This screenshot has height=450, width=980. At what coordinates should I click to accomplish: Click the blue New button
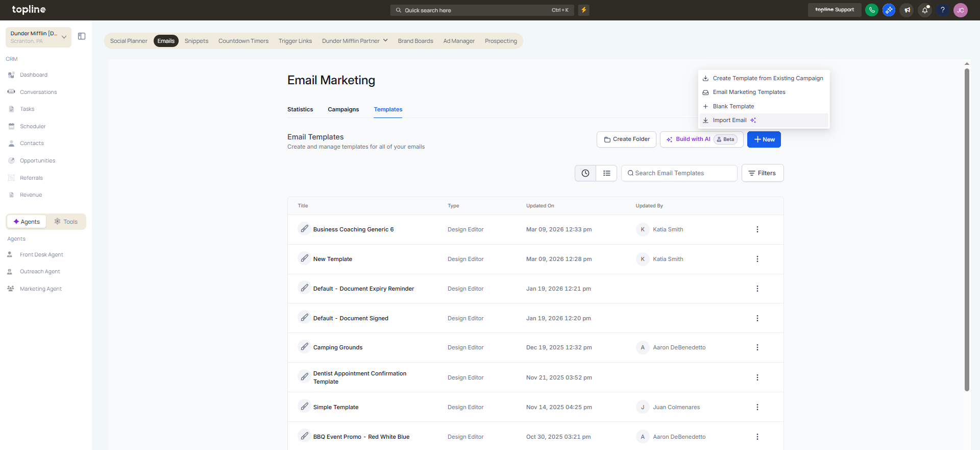tap(764, 139)
